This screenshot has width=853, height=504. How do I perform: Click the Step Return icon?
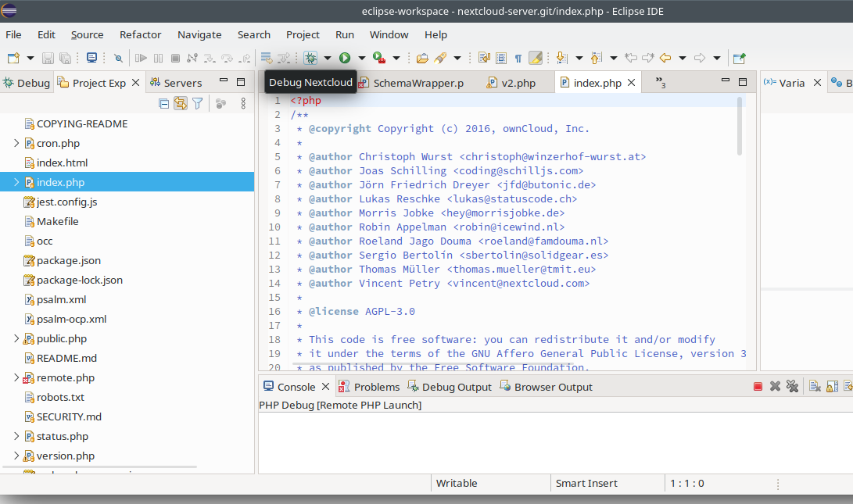coord(245,58)
